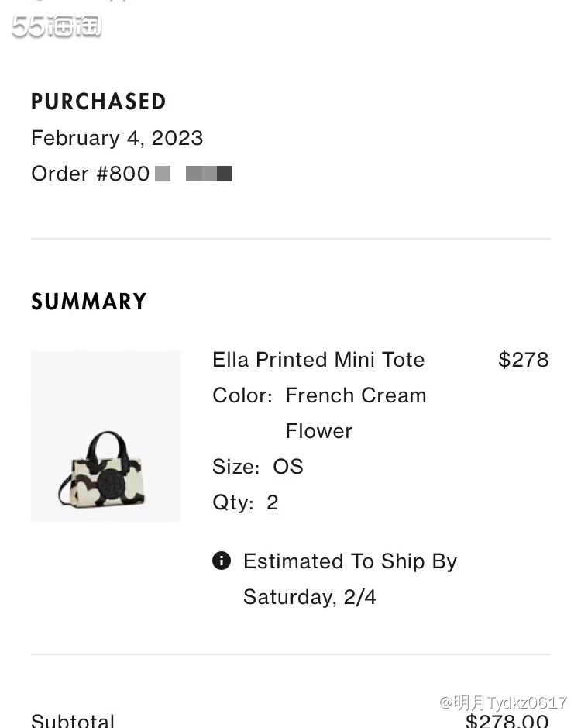Screen dimensions: 581x728
Task: Click the blurred part of order number
Action: click(x=208, y=174)
